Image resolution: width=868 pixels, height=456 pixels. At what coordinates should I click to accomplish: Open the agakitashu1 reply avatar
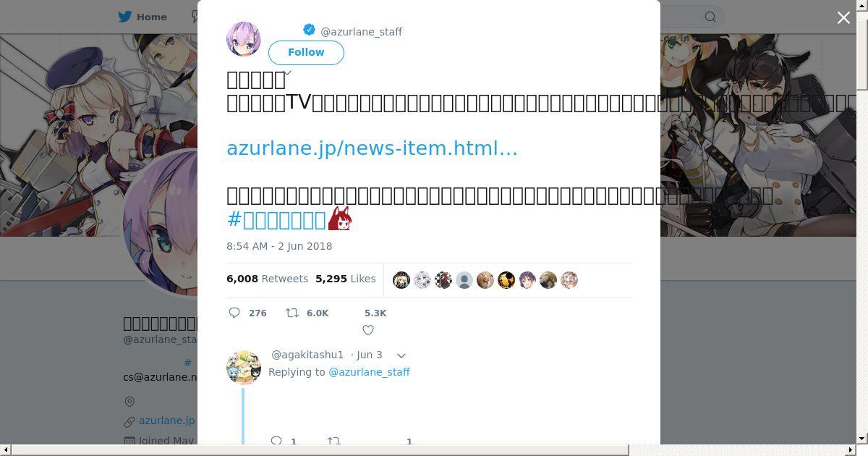[244, 368]
